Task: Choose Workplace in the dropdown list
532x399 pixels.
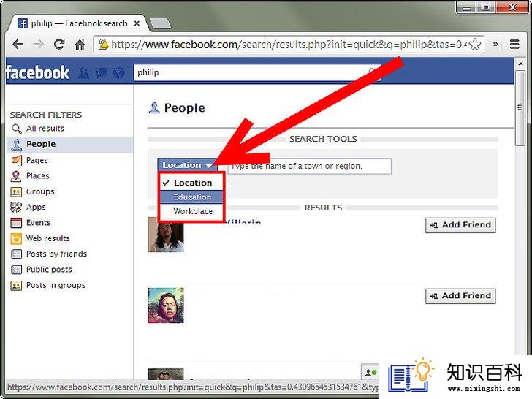Action: 191,211
